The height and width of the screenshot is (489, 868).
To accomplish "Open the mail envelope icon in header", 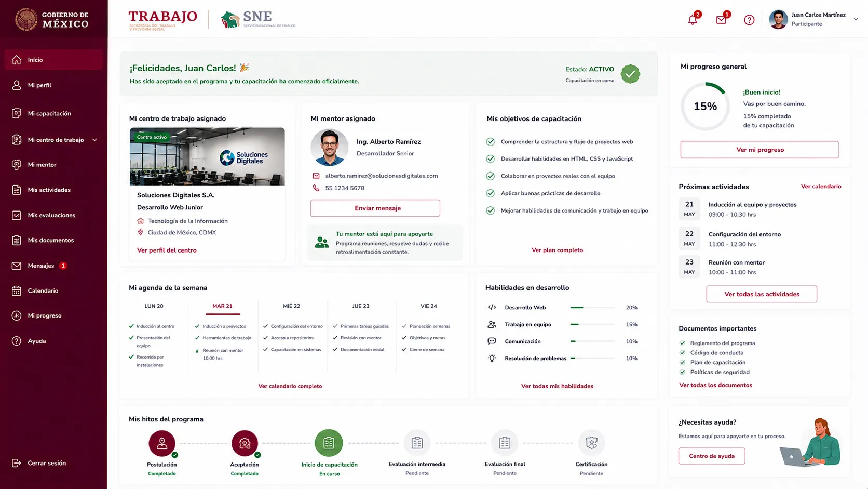I will tap(721, 20).
